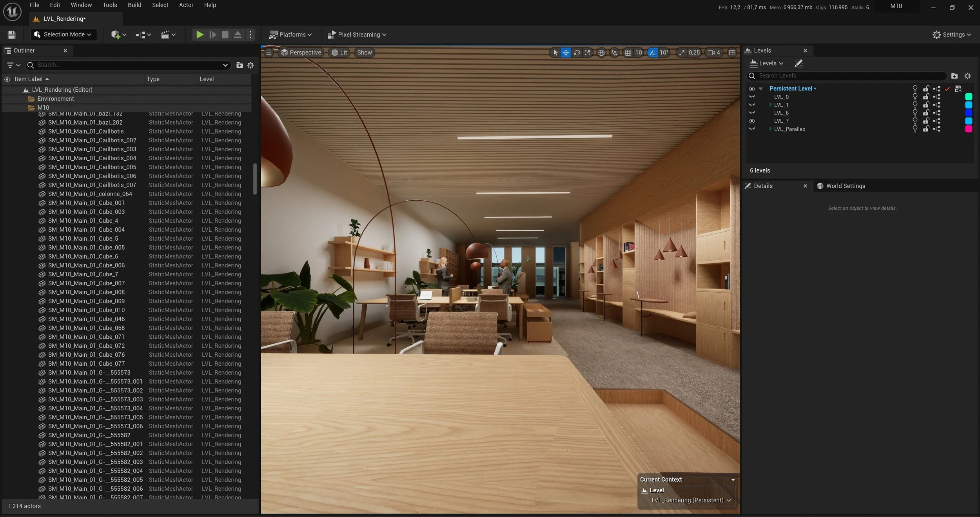Screen dimensions: 980x517
Task: Open the Actor menu
Action: point(186,5)
